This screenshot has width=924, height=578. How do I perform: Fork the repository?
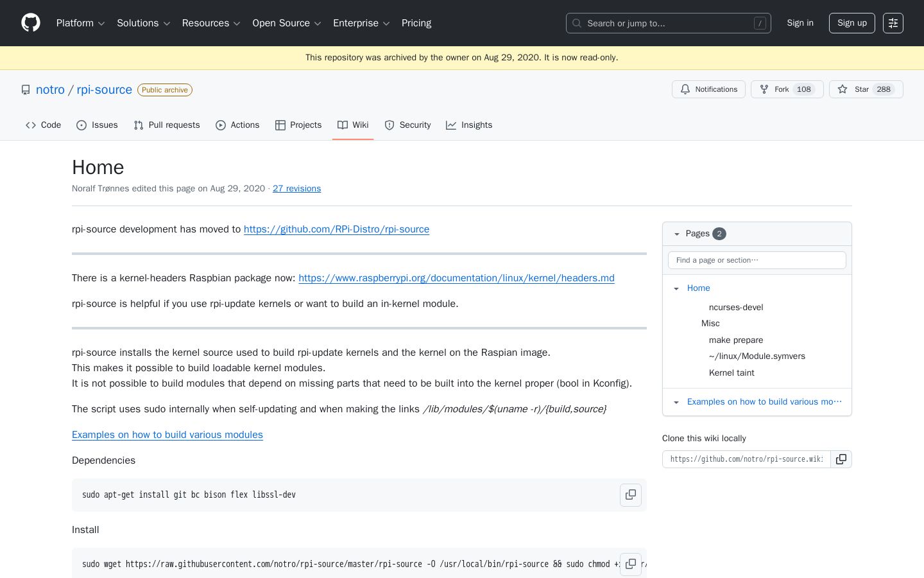click(x=787, y=89)
